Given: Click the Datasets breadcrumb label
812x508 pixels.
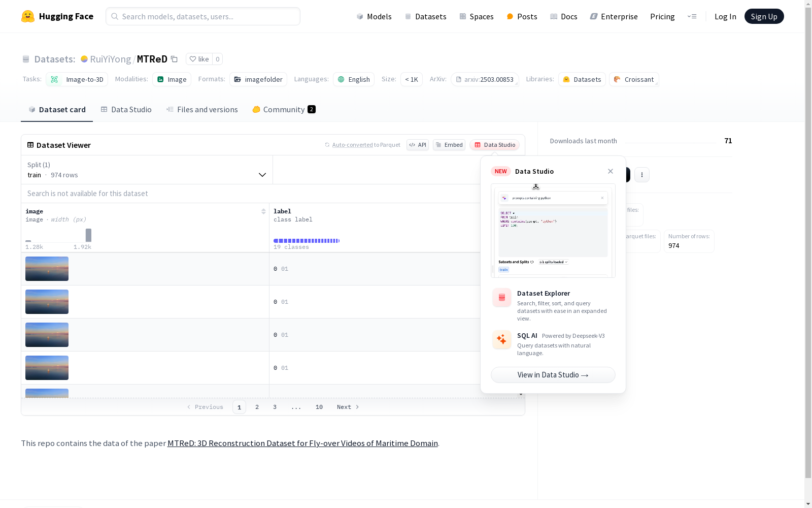Looking at the screenshot, I should tap(55, 59).
